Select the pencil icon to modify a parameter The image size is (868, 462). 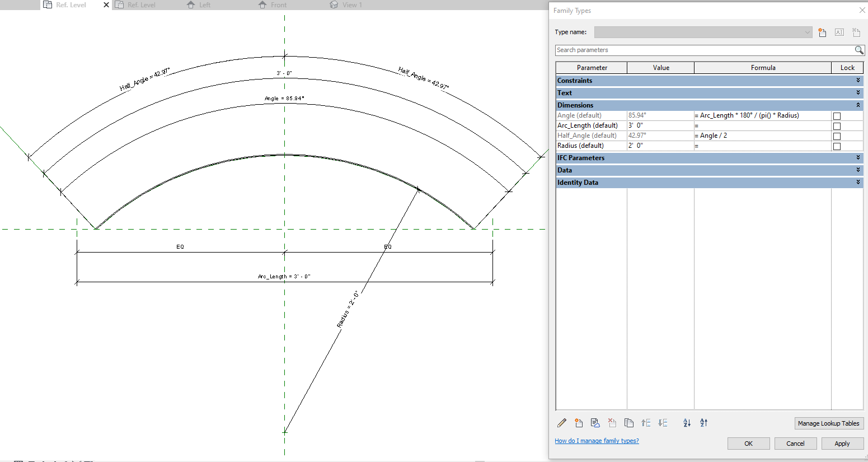[x=562, y=423]
